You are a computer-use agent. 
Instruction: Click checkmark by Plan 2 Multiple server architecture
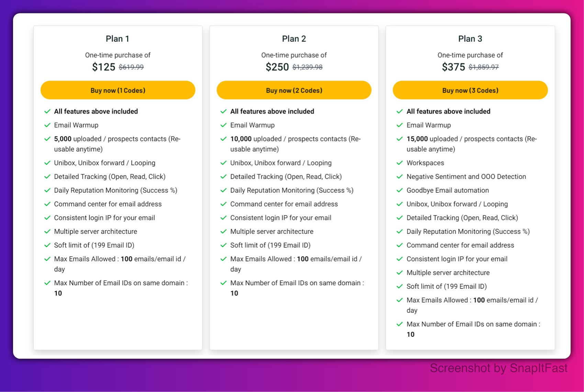click(224, 232)
